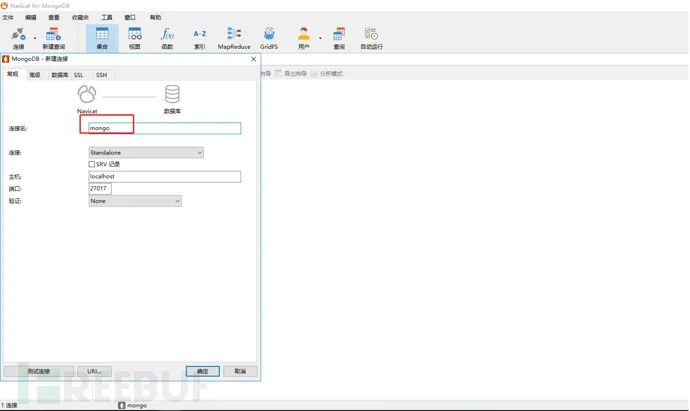Open the 编辑 menu
Screen dimensions: 690x411
[31, 17]
